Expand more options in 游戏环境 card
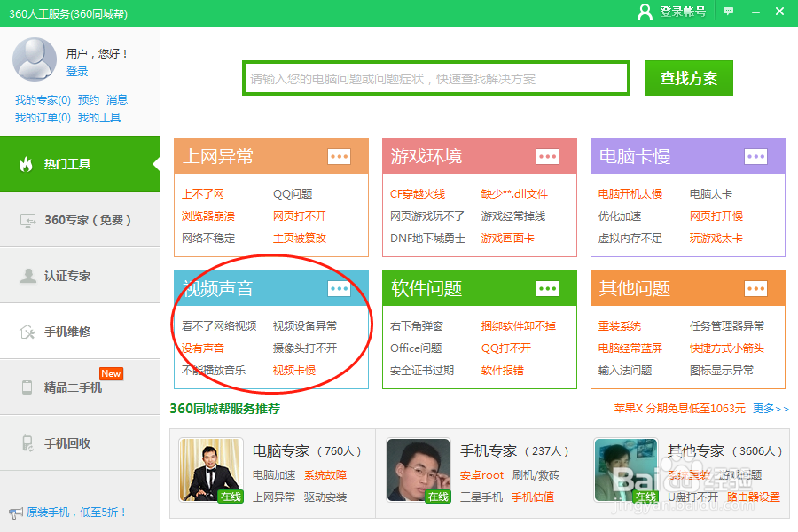Image resolution: width=798 pixels, height=532 pixels. (548, 156)
